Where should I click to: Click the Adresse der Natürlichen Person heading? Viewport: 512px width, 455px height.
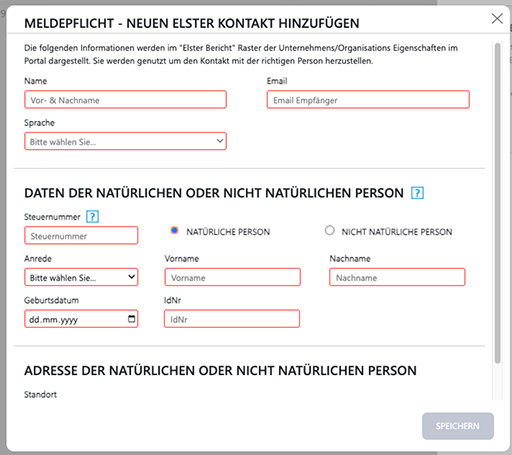pos(220,371)
